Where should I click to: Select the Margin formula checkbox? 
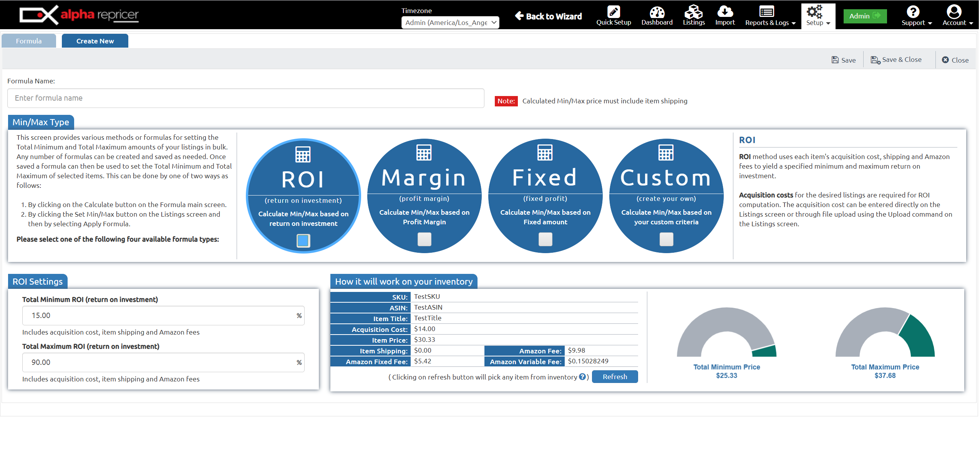pos(424,239)
